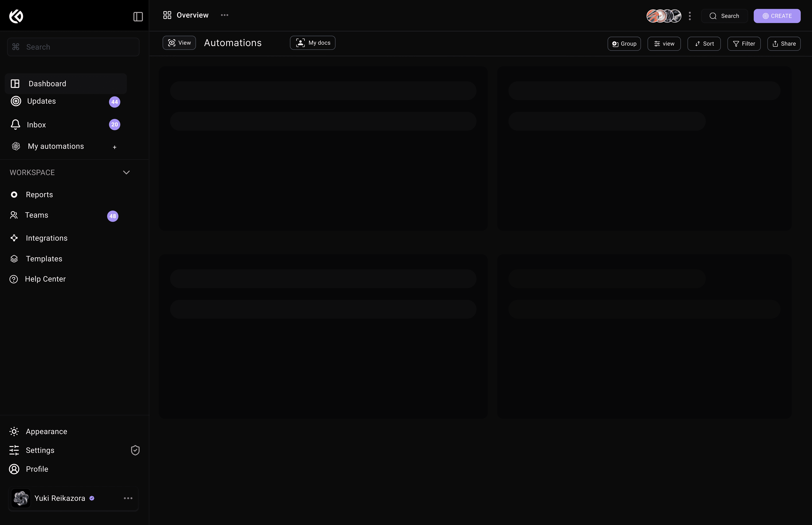812x525 pixels.
Task: Open the Sort options
Action: coord(704,44)
